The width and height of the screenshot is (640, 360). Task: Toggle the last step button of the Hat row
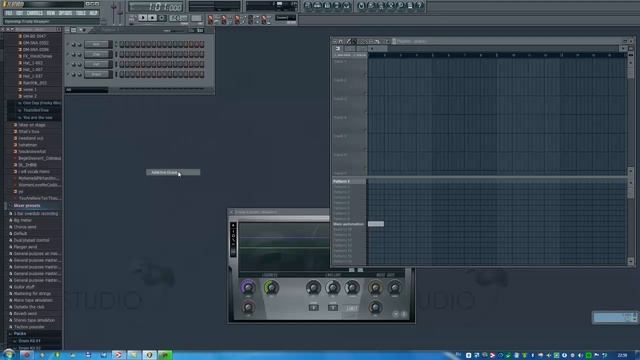tap(202, 64)
